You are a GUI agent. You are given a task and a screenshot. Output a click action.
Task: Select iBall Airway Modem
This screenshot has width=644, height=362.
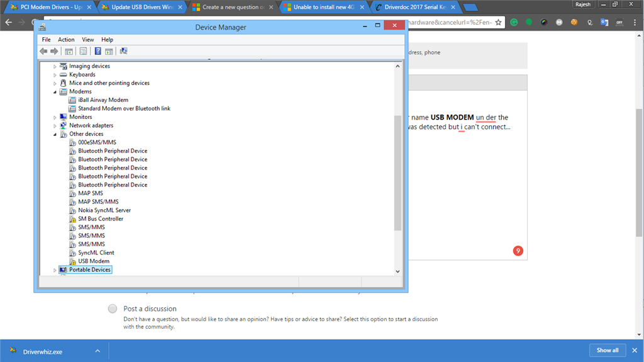point(103,100)
